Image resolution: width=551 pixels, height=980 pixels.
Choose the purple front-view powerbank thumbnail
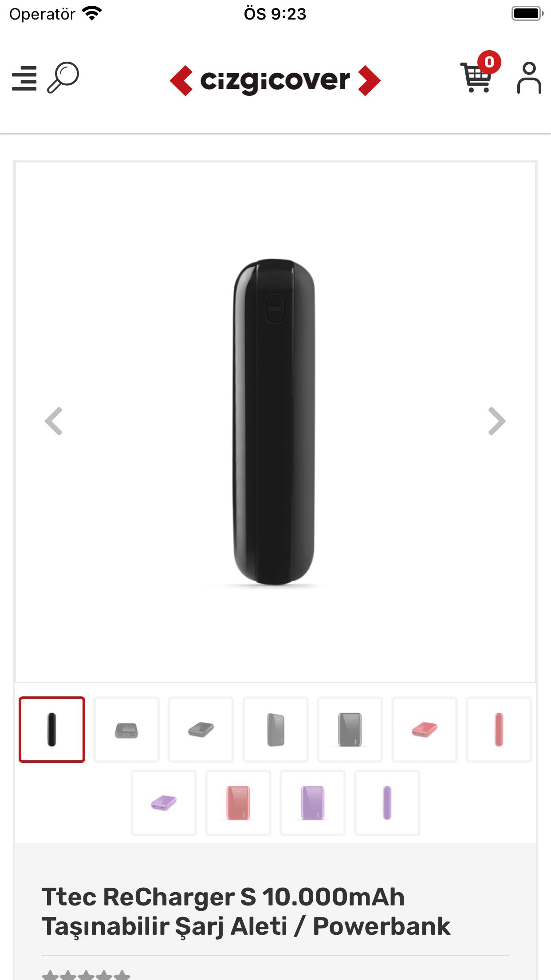tap(313, 802)
